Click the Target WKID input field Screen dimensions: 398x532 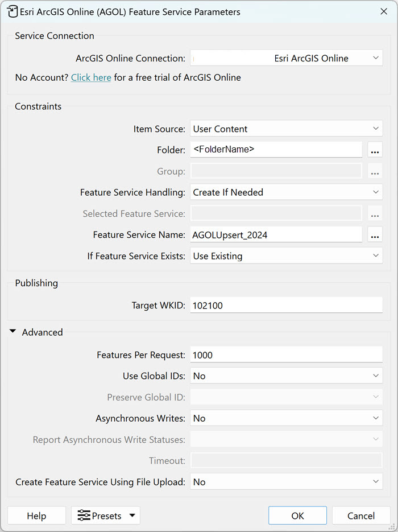[286, 305]
